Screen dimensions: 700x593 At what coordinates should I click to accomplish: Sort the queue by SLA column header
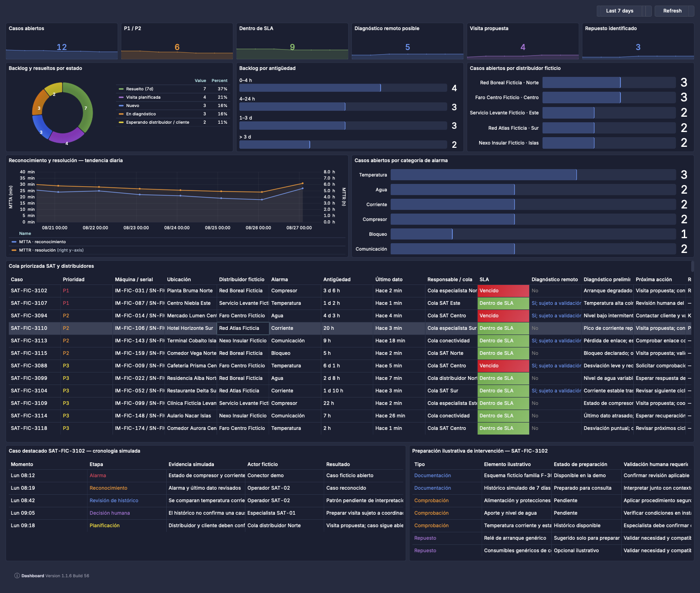[x=484, y=279]
